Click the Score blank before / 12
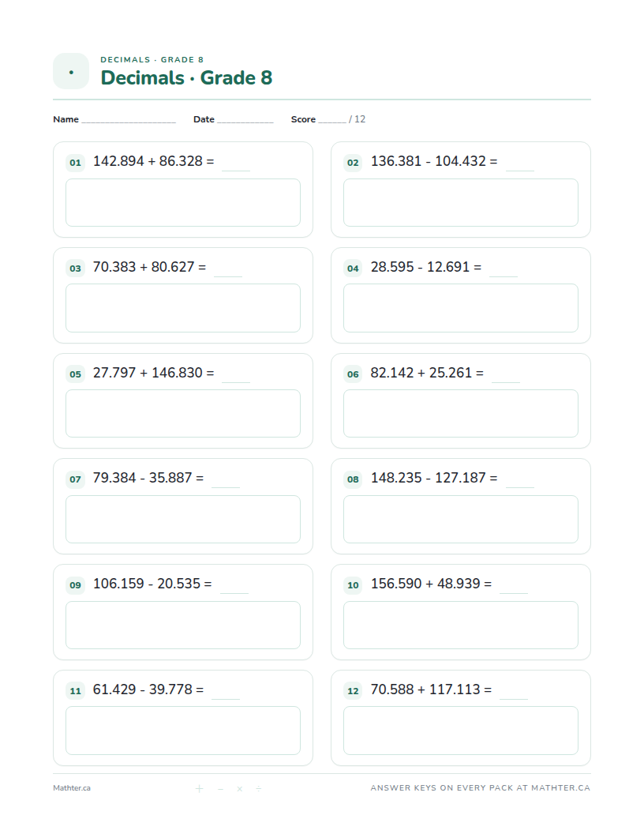644x834 pixels. tap(332, 122)
